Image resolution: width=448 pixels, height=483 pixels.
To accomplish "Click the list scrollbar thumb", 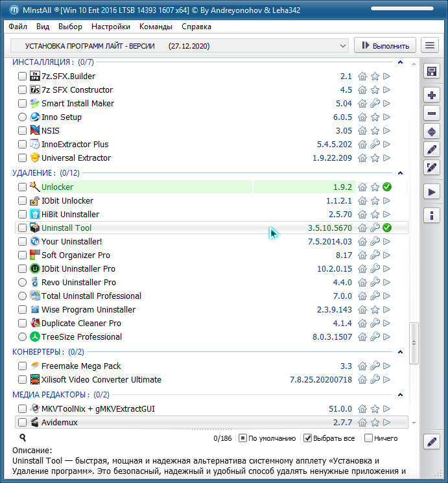I will (x=414, y=343).
